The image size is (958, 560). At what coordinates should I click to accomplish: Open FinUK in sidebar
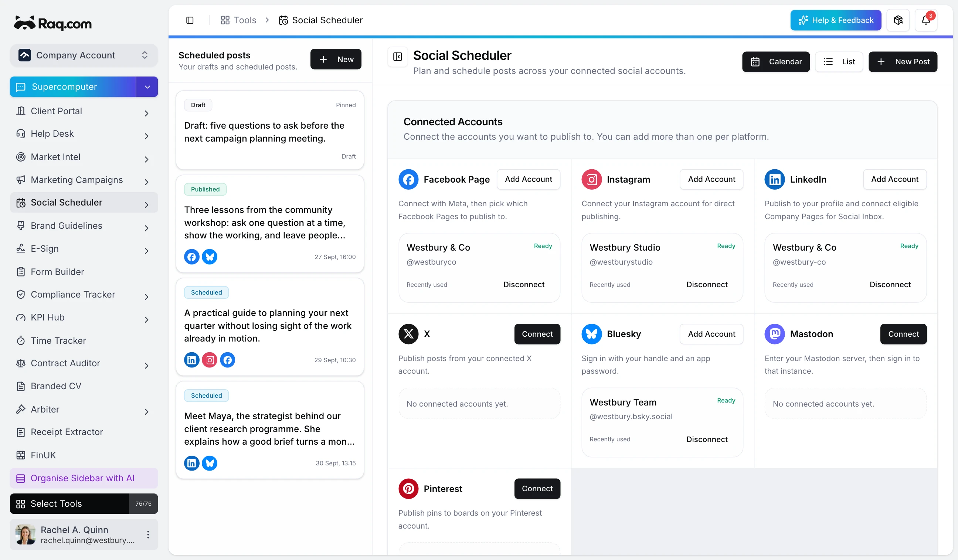[x=84, y=455]
